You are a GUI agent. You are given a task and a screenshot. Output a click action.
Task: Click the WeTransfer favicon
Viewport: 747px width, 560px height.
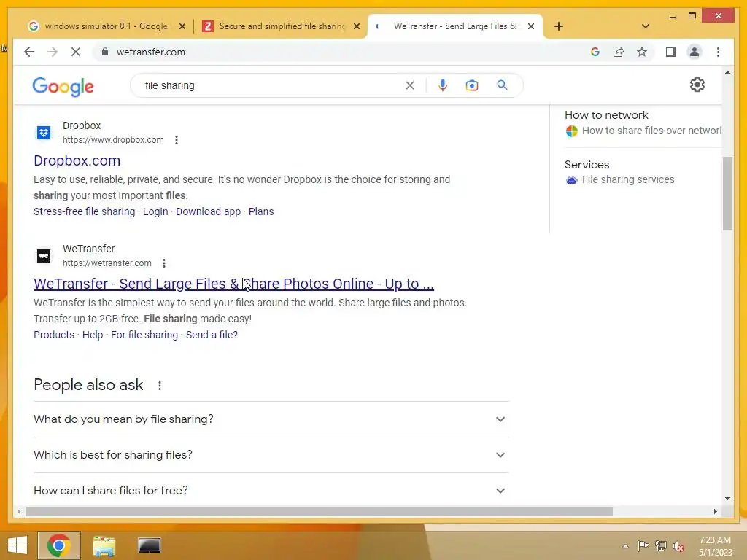point(44,256)
